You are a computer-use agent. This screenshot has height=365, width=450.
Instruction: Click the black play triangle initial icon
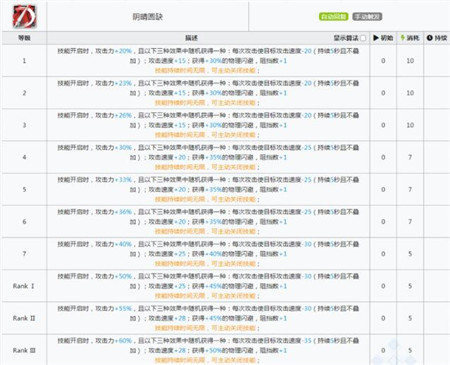coord(376,38)
